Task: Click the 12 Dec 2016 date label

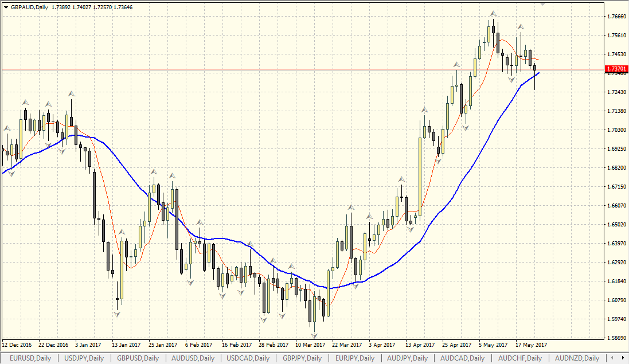Action: pos(17,345)
